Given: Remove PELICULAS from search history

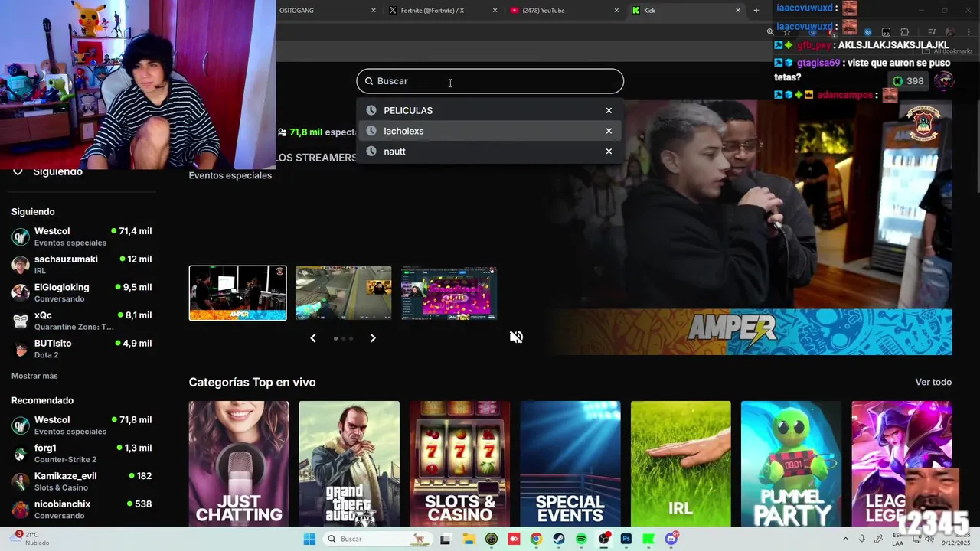Looking at the screenshot, I should 609,110.
